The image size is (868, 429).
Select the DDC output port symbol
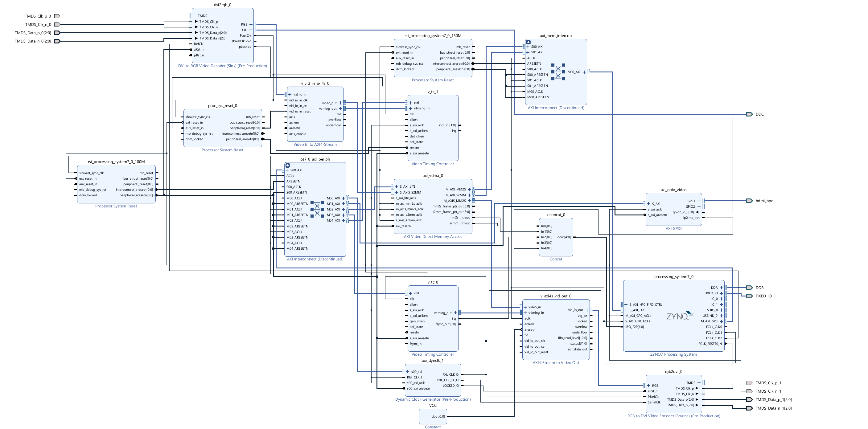pos(749,114)
